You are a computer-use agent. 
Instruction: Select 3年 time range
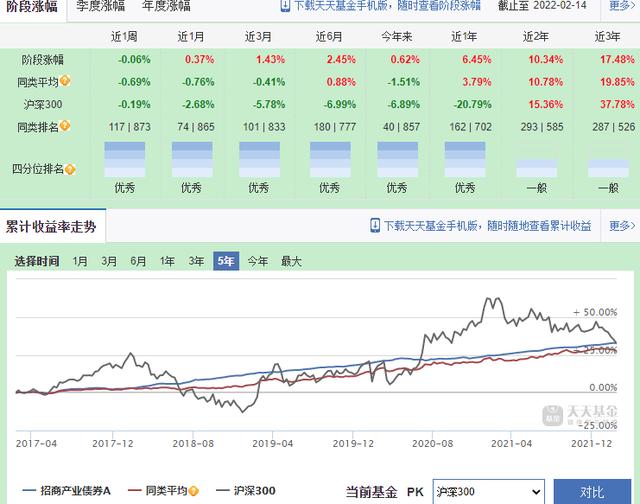click(196, 261)
